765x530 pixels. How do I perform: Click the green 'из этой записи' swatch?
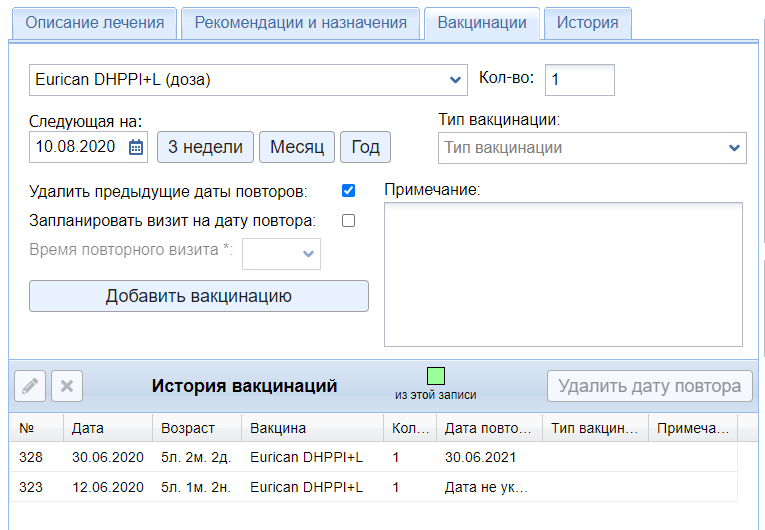click(x=435, y=376)
